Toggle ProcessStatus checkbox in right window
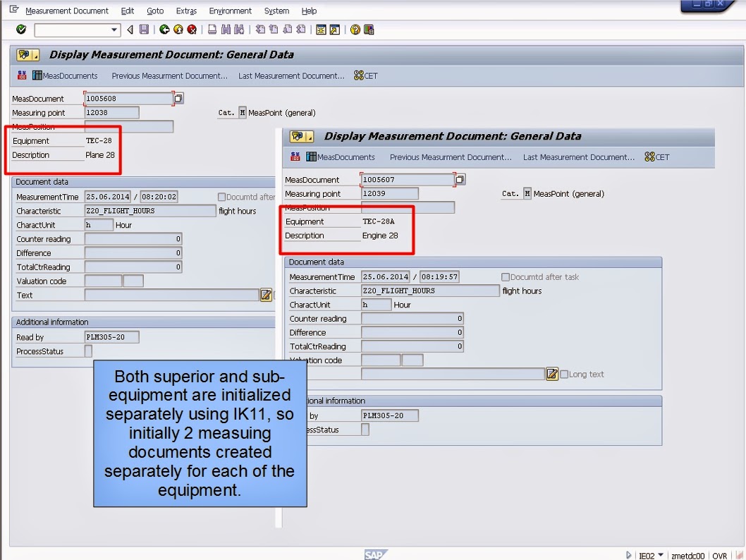The height and width of the screenshot is (560, 746). [365, 430]
